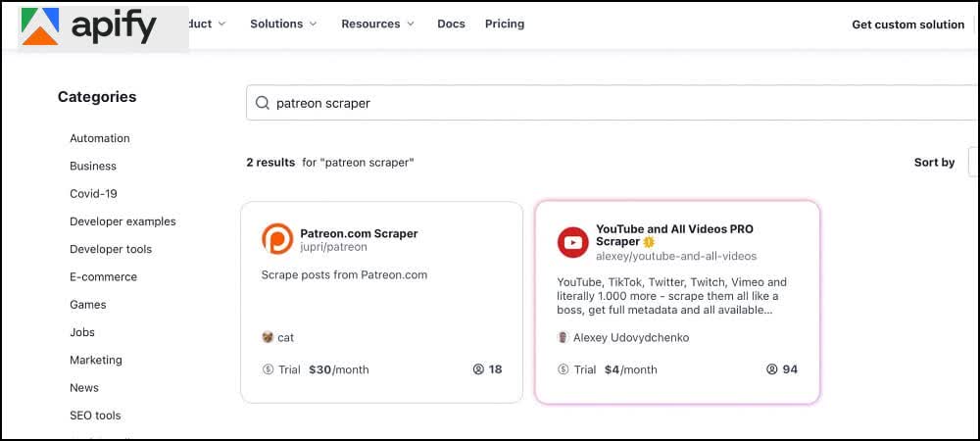Click the users icon next to 94
Viewport: 980px width, 441px height.
772,369
